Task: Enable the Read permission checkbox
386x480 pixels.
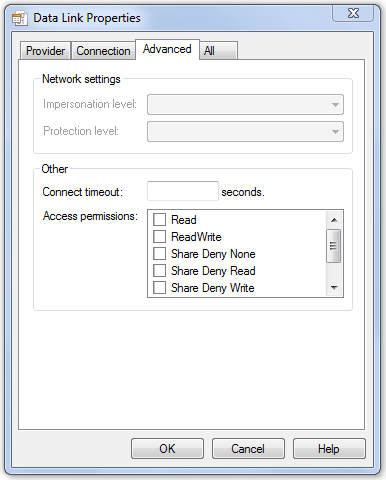Action: point(159,220)
